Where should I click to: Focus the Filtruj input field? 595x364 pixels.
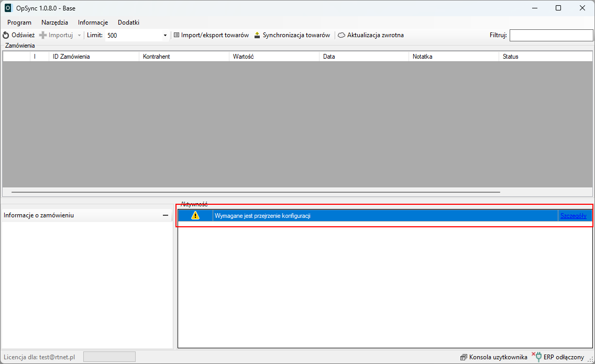tap(551, 35)
